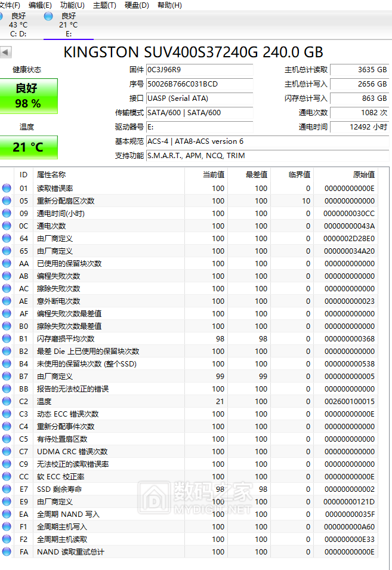Click the status orb for ID 65 row
The height and width of the screenshot is (570, 392).
7,251
